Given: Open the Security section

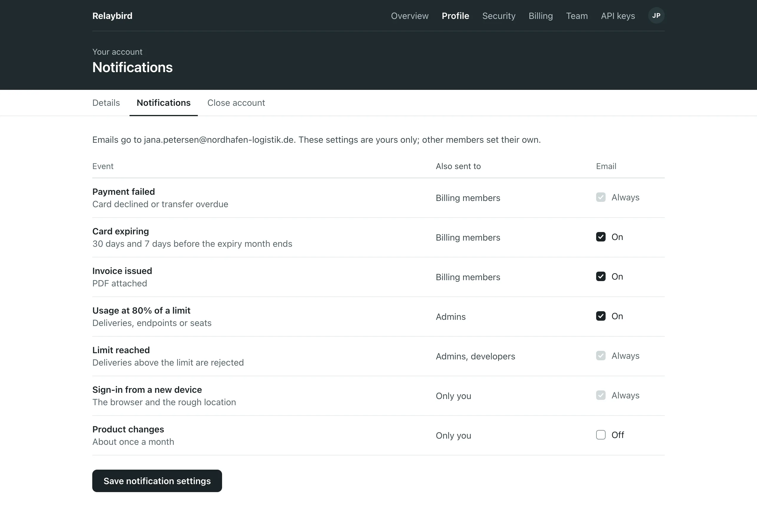Looking at the screenshot, I should click(499, 16).
